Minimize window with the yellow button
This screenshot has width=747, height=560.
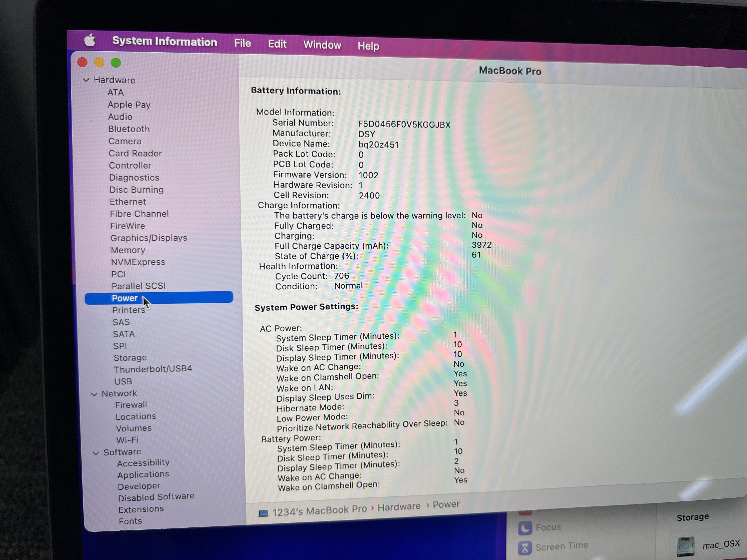(99, 62)
